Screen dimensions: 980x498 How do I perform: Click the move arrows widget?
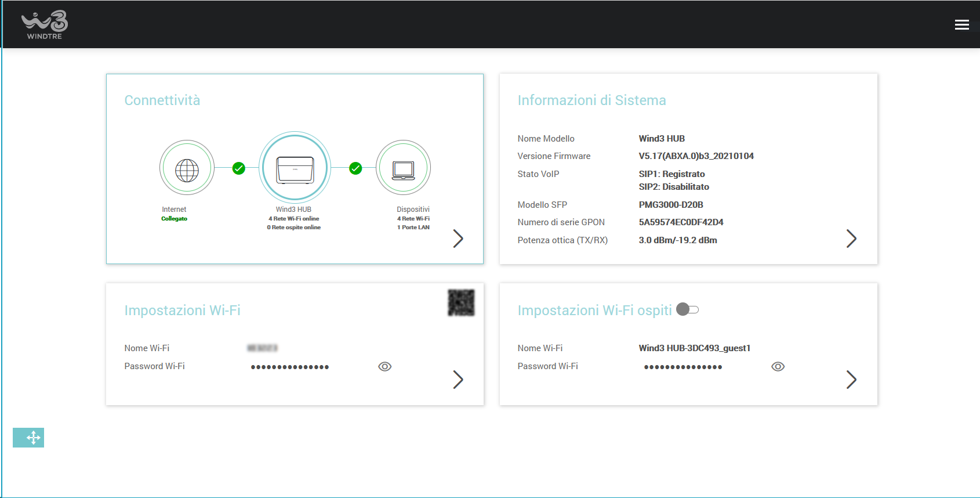(x=28, y=438)
